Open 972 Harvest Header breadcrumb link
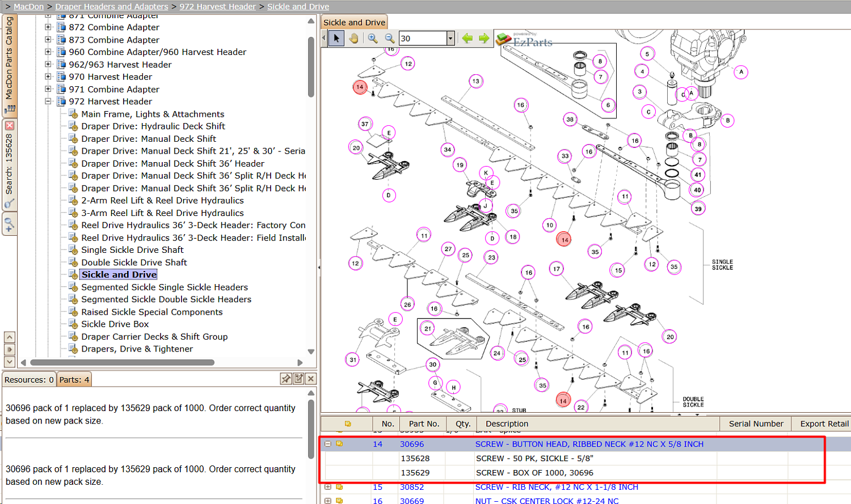Screen dimensions: 851x504 tap(218, 7)
